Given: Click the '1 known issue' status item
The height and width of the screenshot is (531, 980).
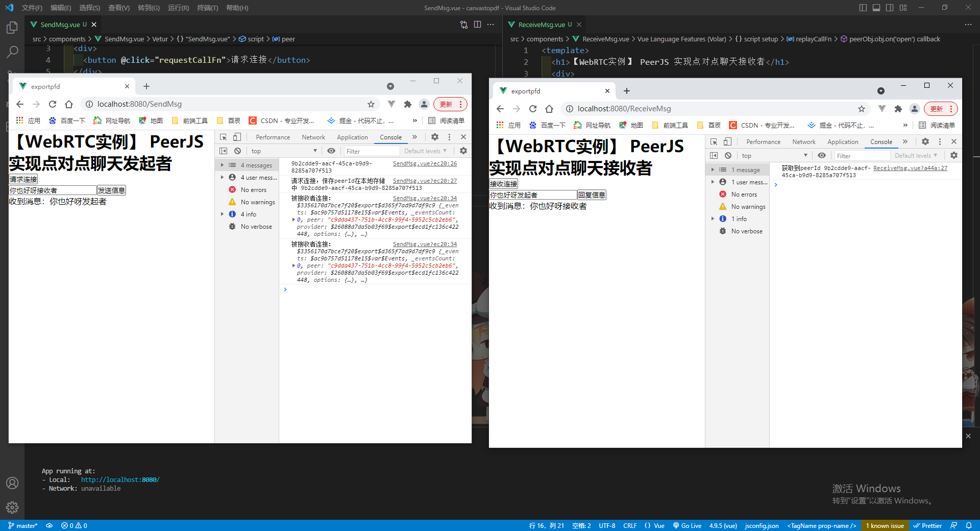Looking at the screenshot, I should point(885,525).
